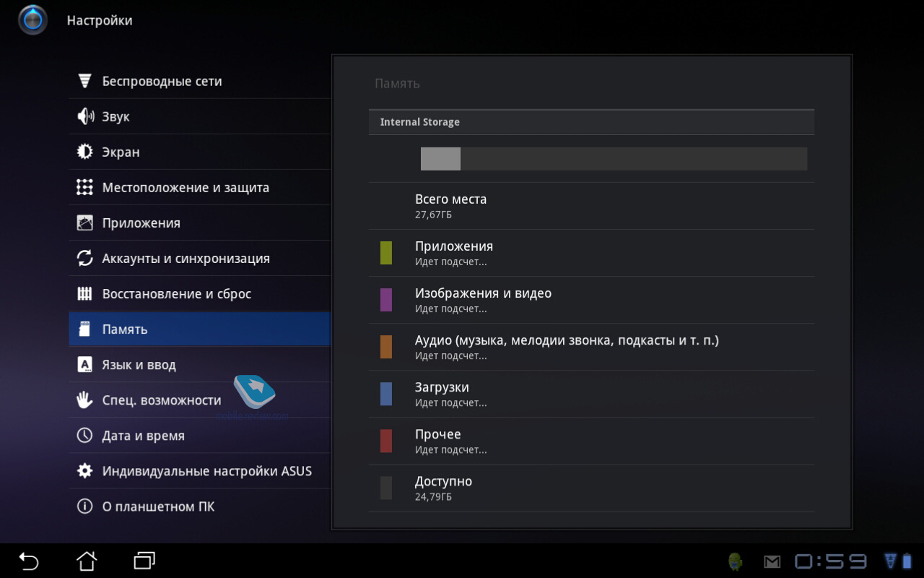The height and width of the screenshot is (578, 924).
Task: Go to Язык и ввод settings
Action: [x=139, y=365]
